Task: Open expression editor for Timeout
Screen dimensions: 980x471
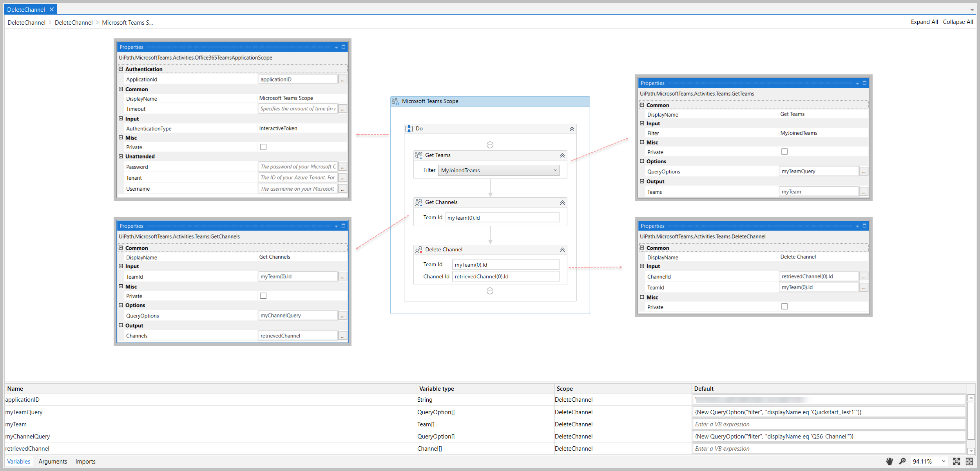Action: [343, 109]
